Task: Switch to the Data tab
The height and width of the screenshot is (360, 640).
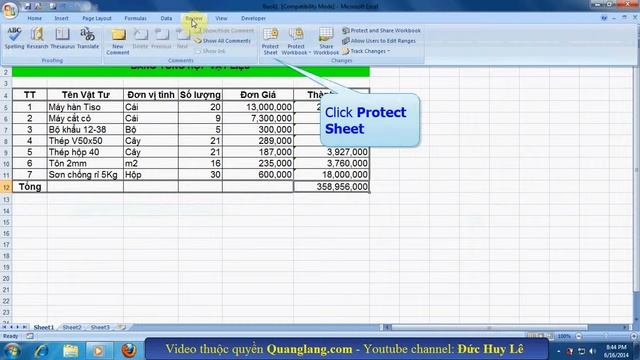Action: pyautogui.click(x=166, y=18)
